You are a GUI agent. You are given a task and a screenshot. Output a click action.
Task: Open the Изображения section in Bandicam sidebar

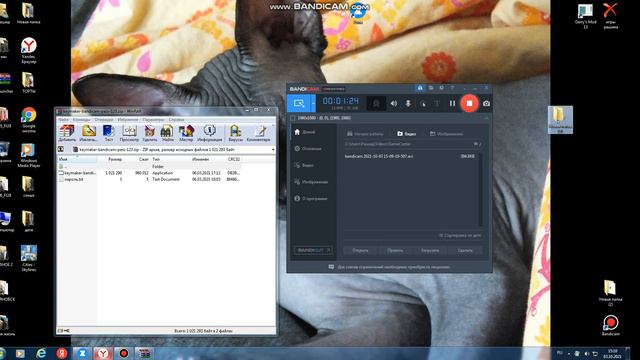[x=312, y=182]
